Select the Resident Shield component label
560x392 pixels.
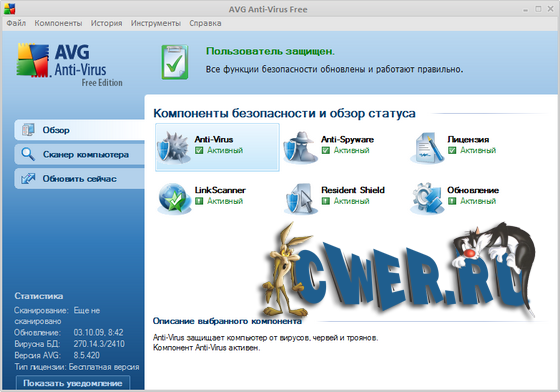point(352,190)
